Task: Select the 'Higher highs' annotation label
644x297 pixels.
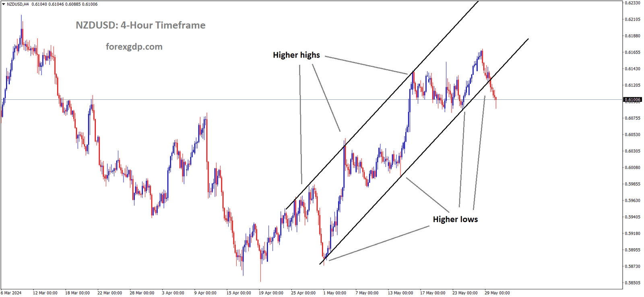Action: (x=296, y=55)
